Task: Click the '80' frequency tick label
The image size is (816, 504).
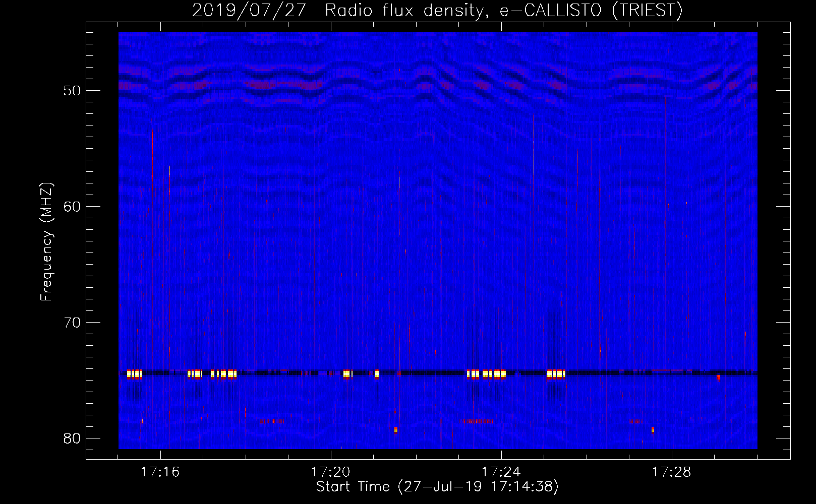Action: coord(72,438)
